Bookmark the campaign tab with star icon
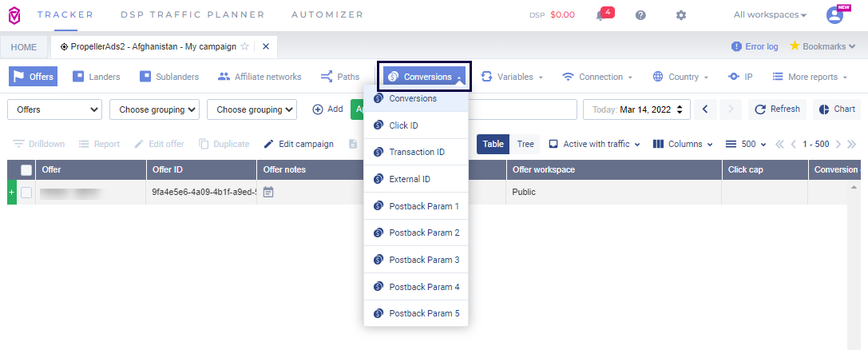This screenshot has height=350, width=868. click(244, 46)
